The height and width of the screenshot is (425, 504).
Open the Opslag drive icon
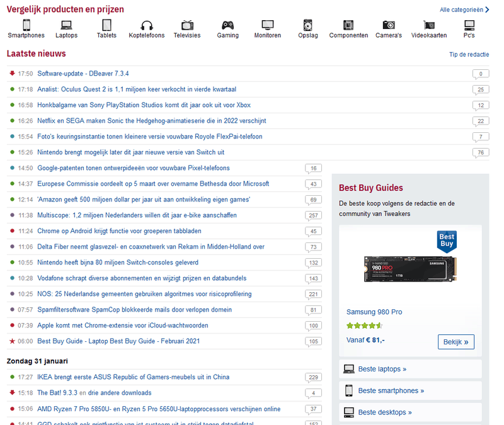pos(308,25)
